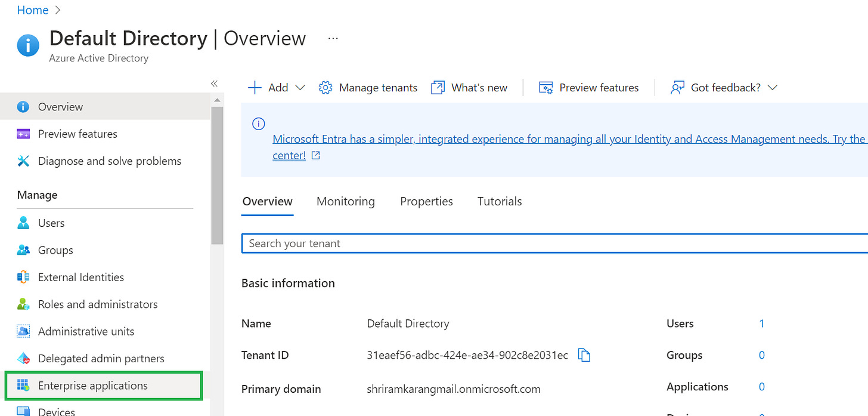Screen dimensions: 868x416
Task: Click the Azure Active Directory subtitle
Action: (x=99, y=58)
